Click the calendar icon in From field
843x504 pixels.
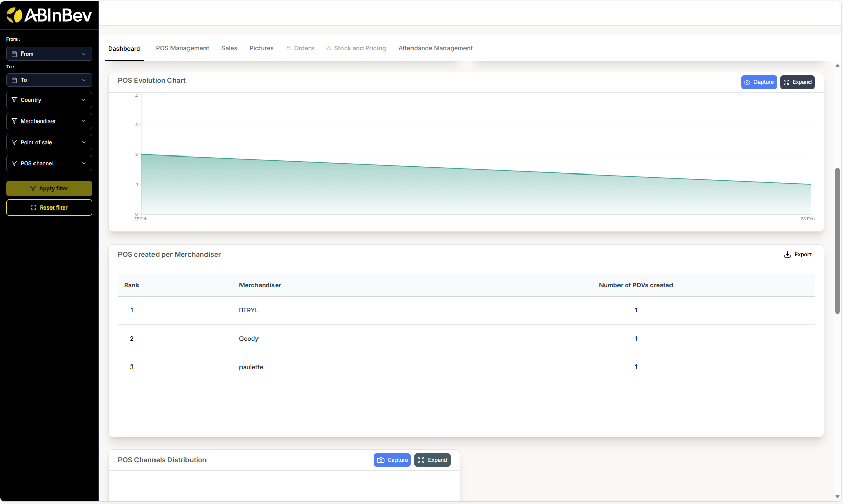coord(14,54)
